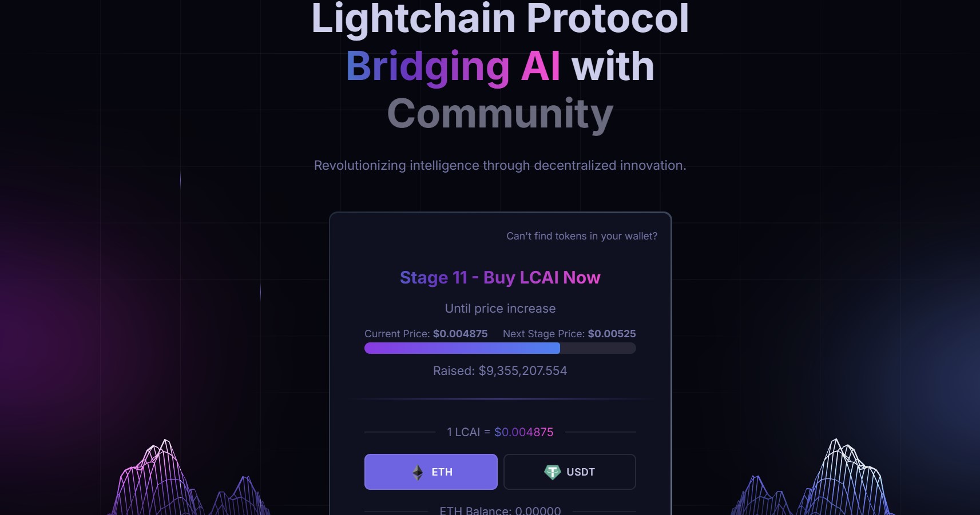Click the "Community" headline word
The image size is (980, 515).
[x=500, y=114]
